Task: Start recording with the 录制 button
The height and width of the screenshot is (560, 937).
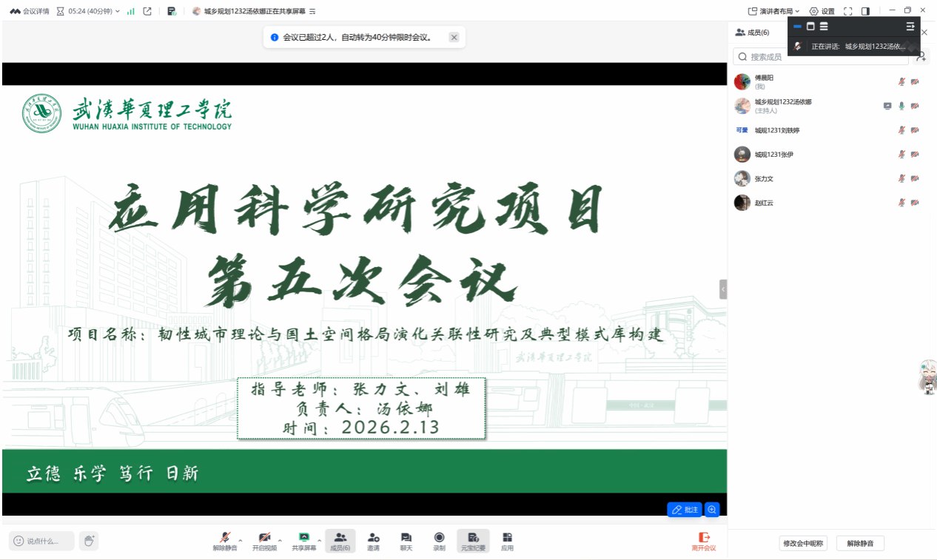Action: (439, 540)
